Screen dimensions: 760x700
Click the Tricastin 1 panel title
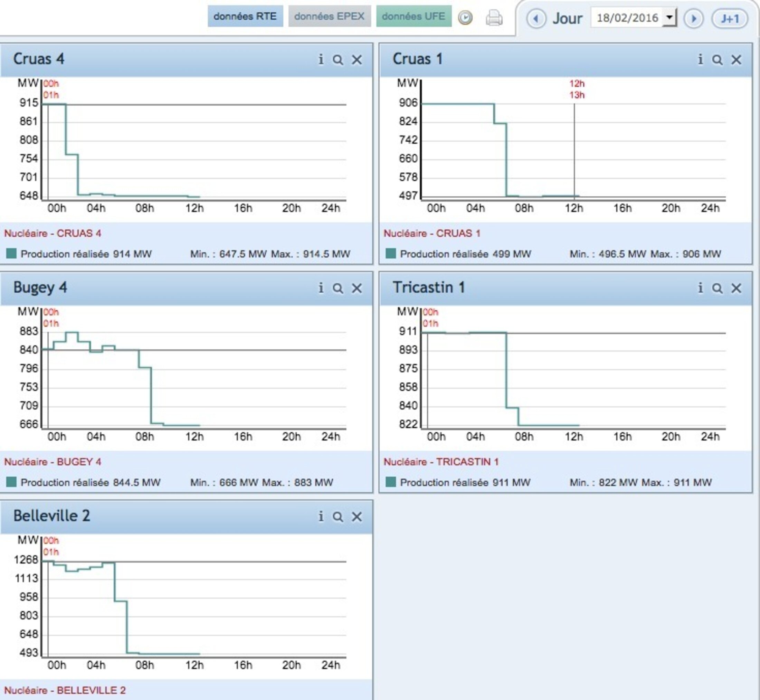(x=429, y=287)
